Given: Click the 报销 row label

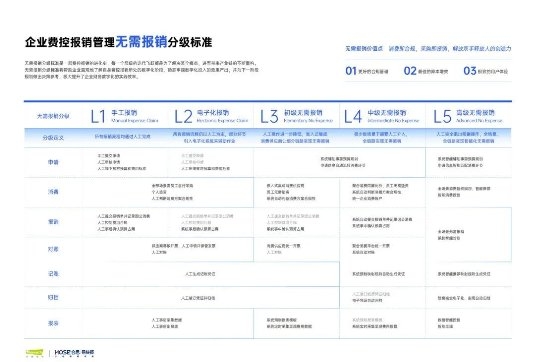Looking at the screenshot, I should pyautogui.click(x=53, y=222).
